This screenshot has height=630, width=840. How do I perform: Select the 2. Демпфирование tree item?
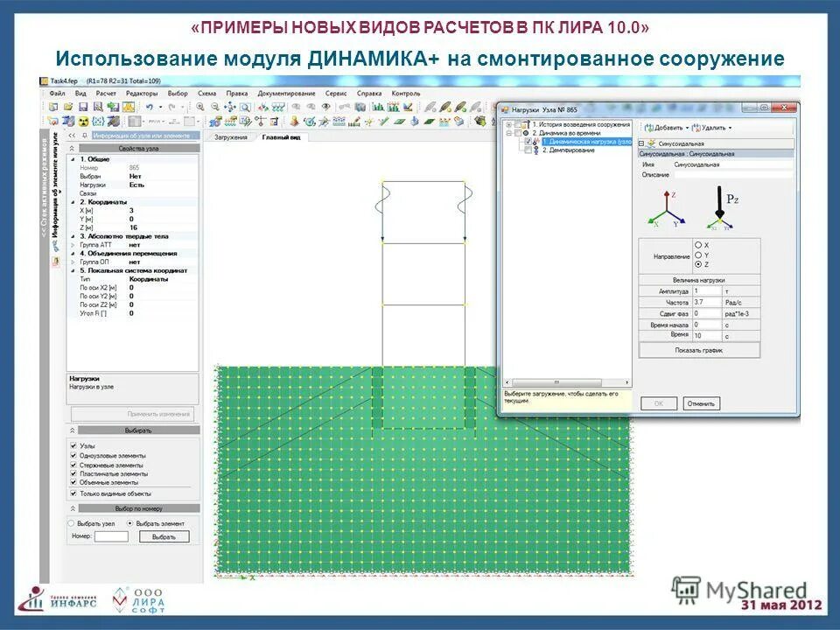click(569, 150)
